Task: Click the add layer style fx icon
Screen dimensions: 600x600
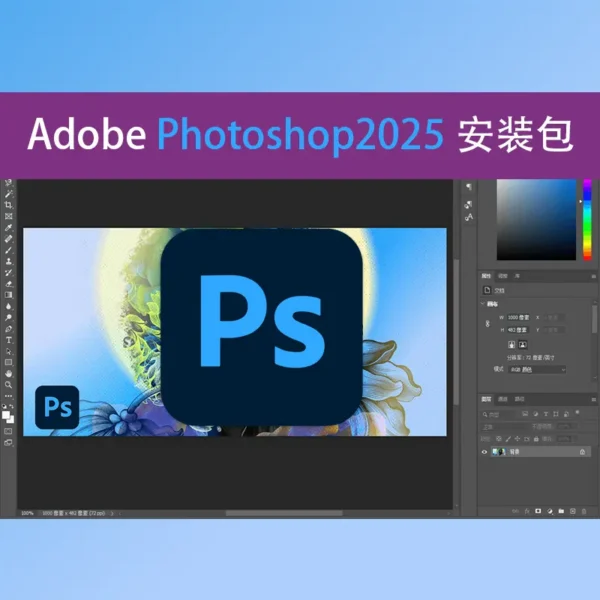Action: point(527,511)
